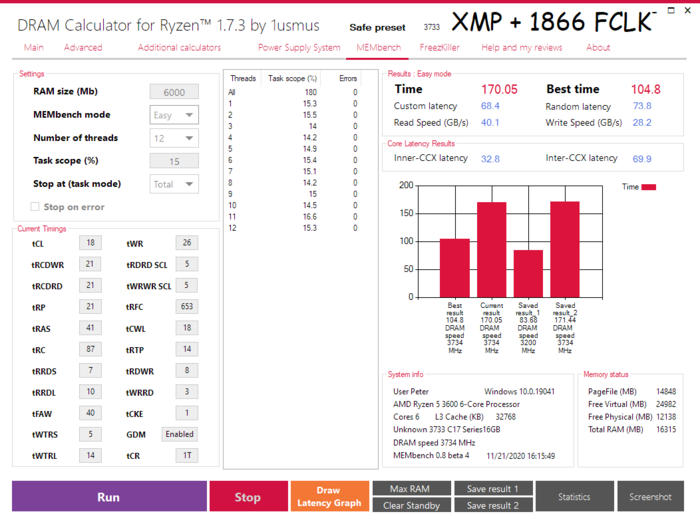This screenshot has width=700, height=526.
Task: Click the Time value 170.05
Action: [x=499, y=89]
